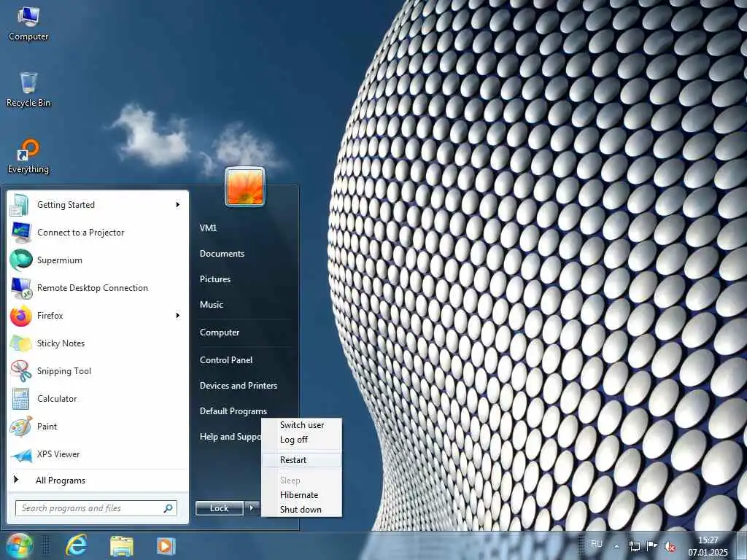747x560 pixels.
Task: Select Log off from the power menu
Action: pyautogui.click(x=301, y=440)
